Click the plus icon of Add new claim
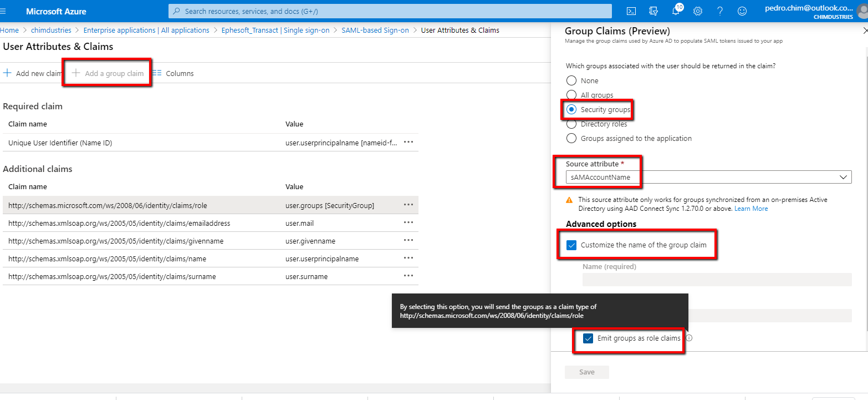This screenshot has height=400, width=868. (7, 73)
